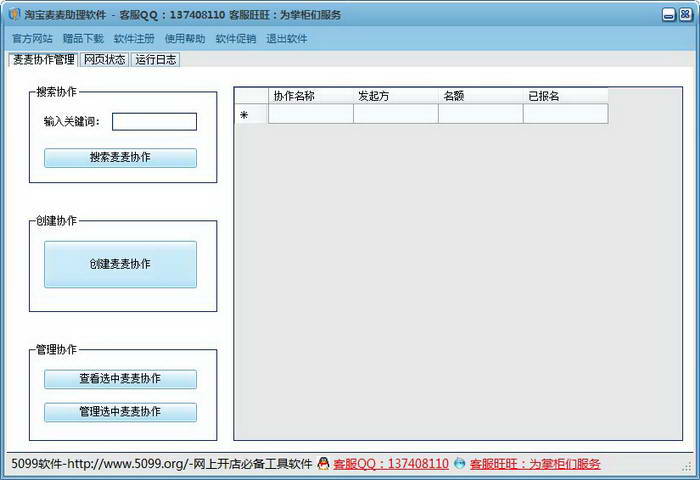Open the 软件注册 menu

(x=134, y=39)
